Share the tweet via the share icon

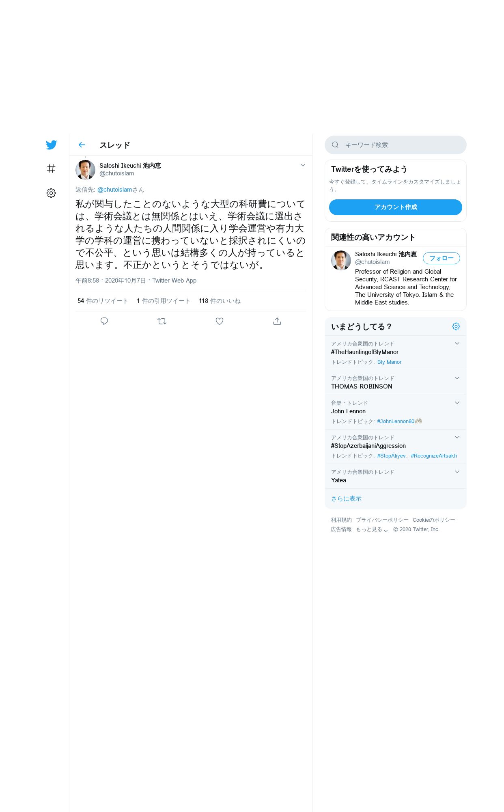pos(277,321)
